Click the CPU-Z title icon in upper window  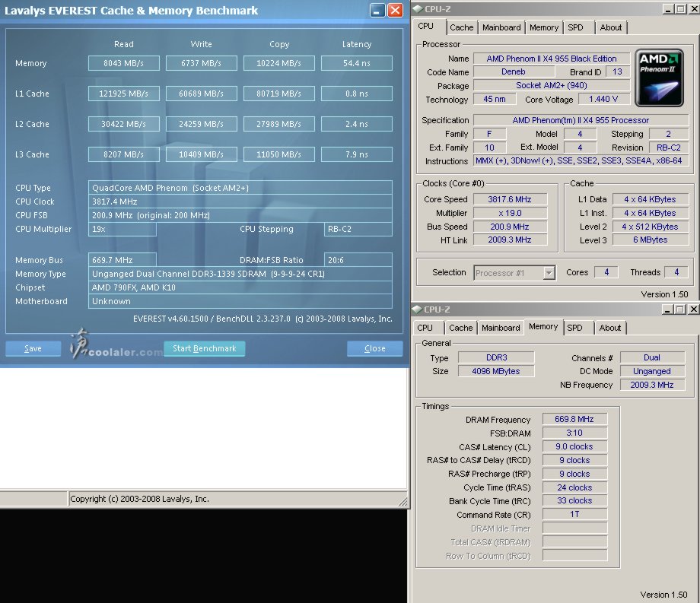click(417, 8)
